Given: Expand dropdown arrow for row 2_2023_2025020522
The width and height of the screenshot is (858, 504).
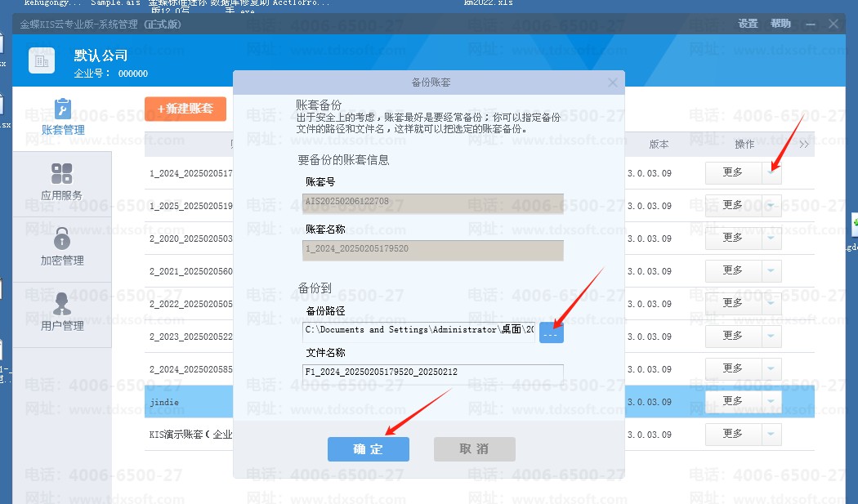Looking at the screenshot, I should pyautogui.click(x=771, y=337).
